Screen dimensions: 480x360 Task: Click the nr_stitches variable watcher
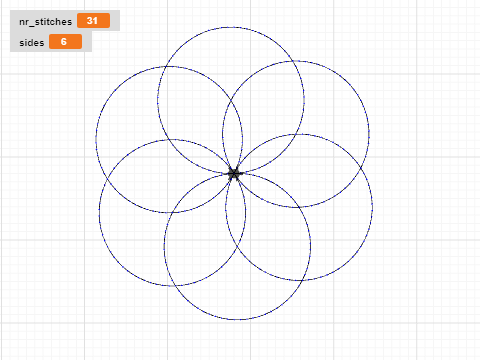65,21
